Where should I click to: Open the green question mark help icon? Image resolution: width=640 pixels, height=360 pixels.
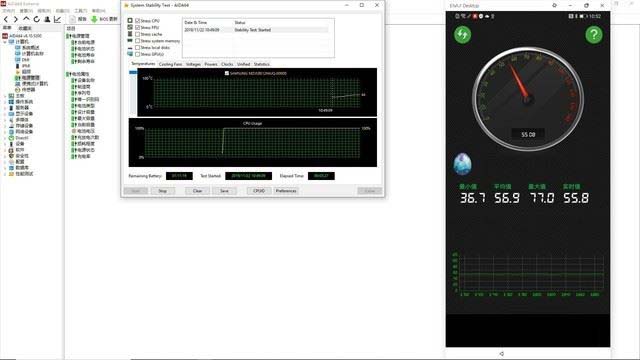point(593,35)
